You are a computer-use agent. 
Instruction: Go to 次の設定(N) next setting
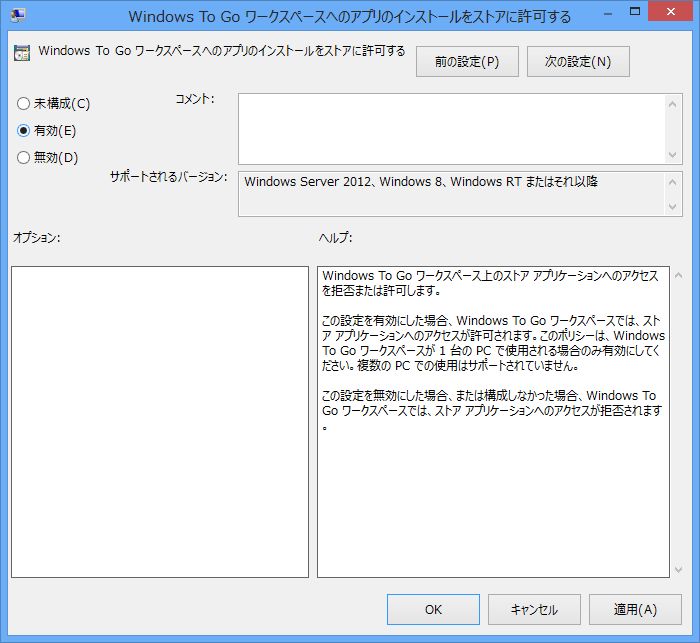(578, 62)
